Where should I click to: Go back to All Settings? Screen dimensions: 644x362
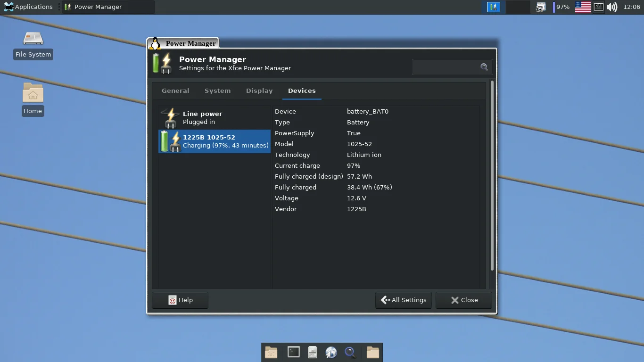pos(404,300)
